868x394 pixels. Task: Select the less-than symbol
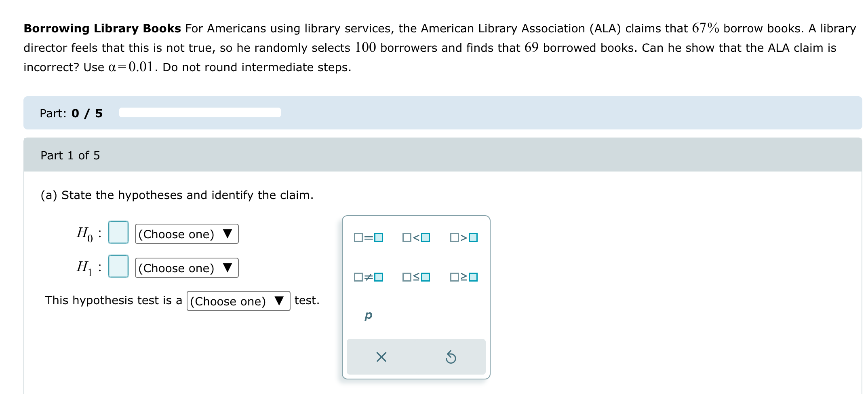416,238
